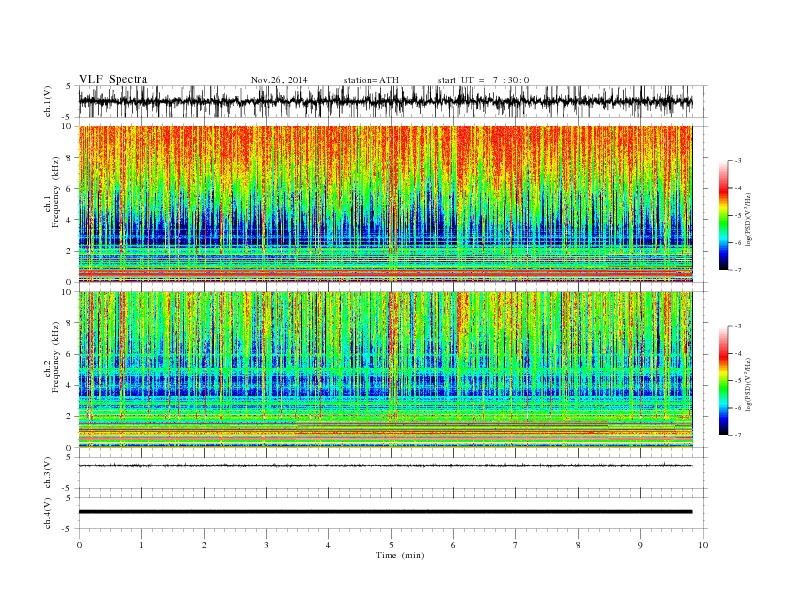The image size is (792, 612).
Task: Click the "0" kHz tick of ch.2 spectrogram
Action: coord(70,447)
